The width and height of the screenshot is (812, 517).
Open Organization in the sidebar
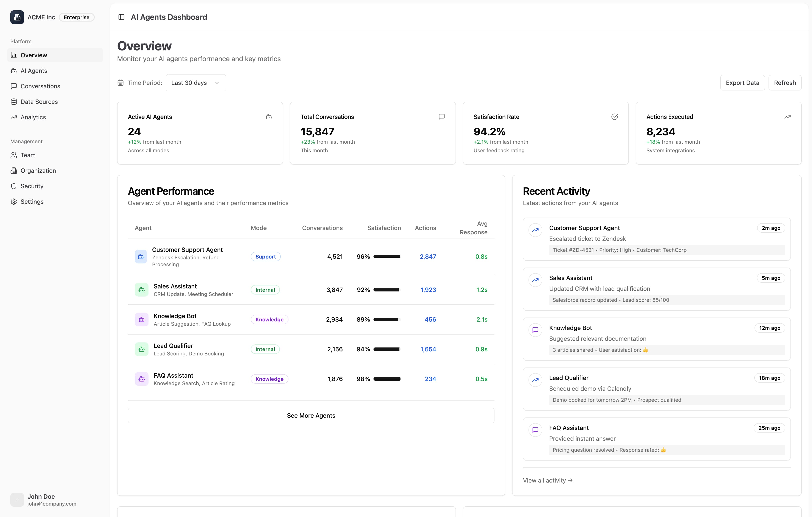(55, 171)
